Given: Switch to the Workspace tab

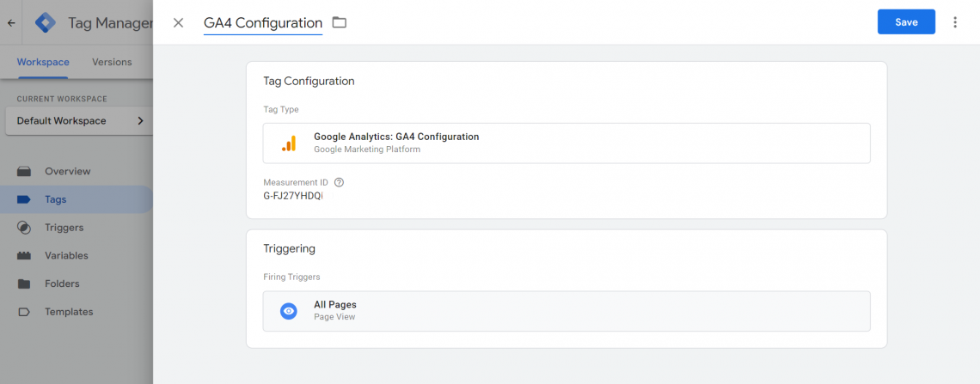Looking at the screenshot, I should coord(43,62).
